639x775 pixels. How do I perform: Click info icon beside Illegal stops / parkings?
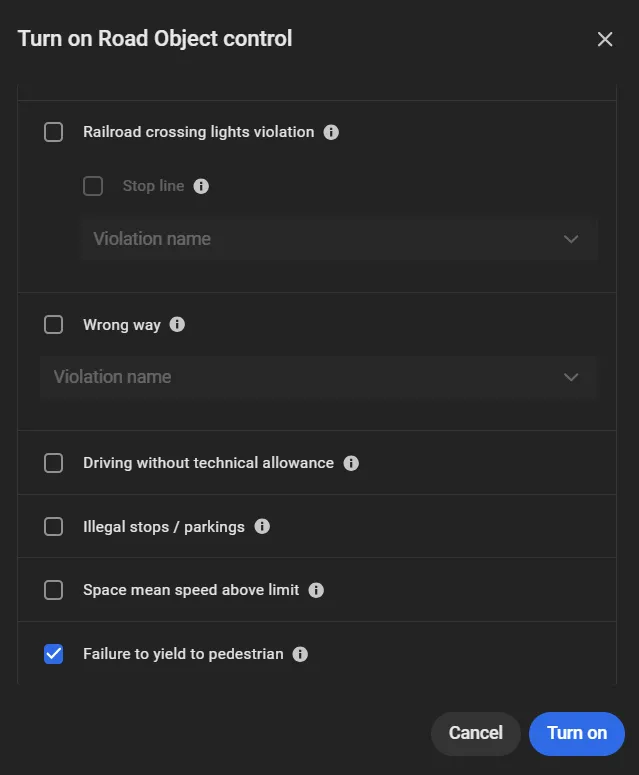(262, 527)
